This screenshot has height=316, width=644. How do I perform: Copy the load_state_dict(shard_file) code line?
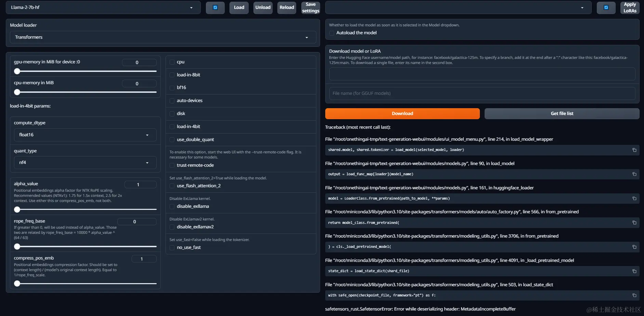click(x=634, y=271)
